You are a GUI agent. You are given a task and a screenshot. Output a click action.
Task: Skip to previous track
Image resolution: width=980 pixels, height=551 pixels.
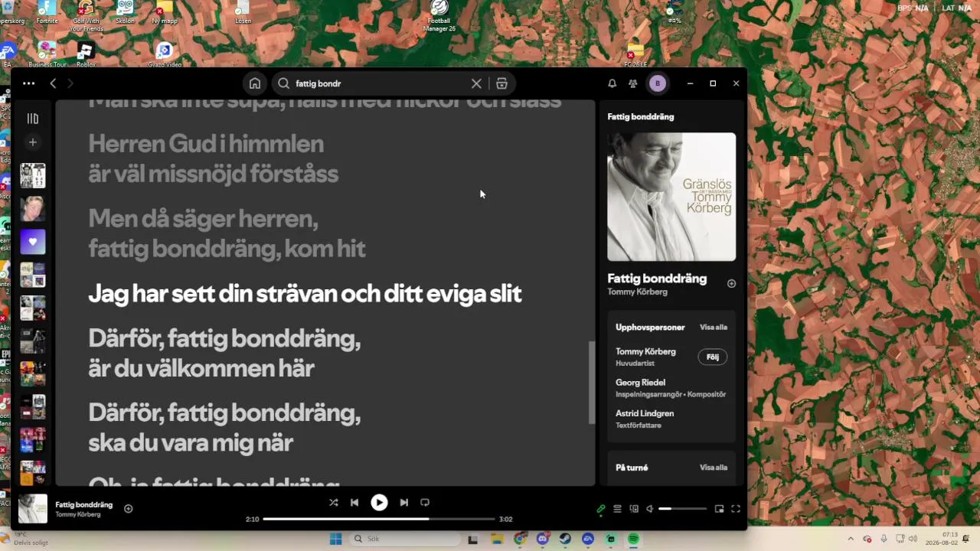click(354, 503)
